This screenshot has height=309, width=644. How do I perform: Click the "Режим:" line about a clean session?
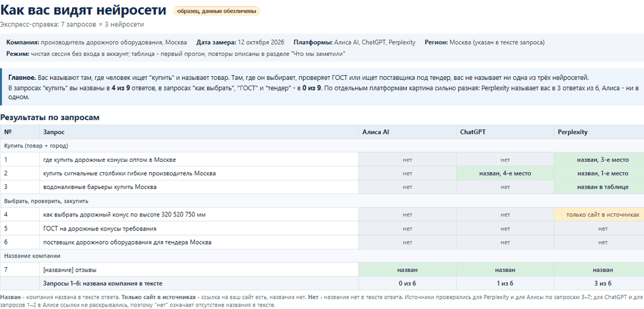point(176,54)
